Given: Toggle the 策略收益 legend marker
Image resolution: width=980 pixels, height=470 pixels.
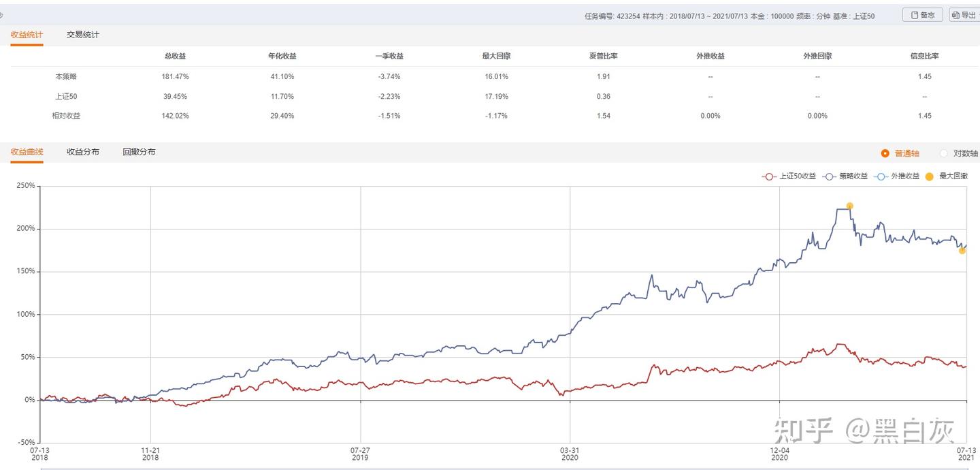Looking at the screenshot, I should [x=829, y=176].
